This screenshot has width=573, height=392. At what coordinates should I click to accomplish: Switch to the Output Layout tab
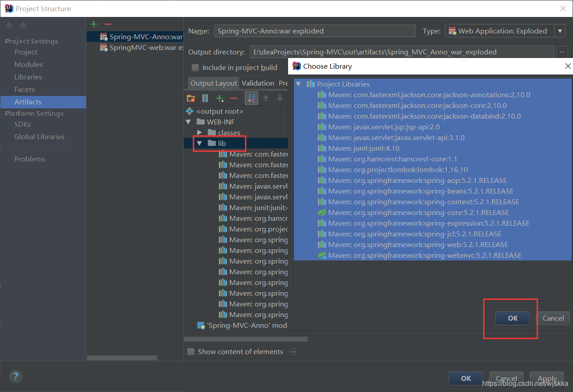pyautogui.click(x=214, y=83)
